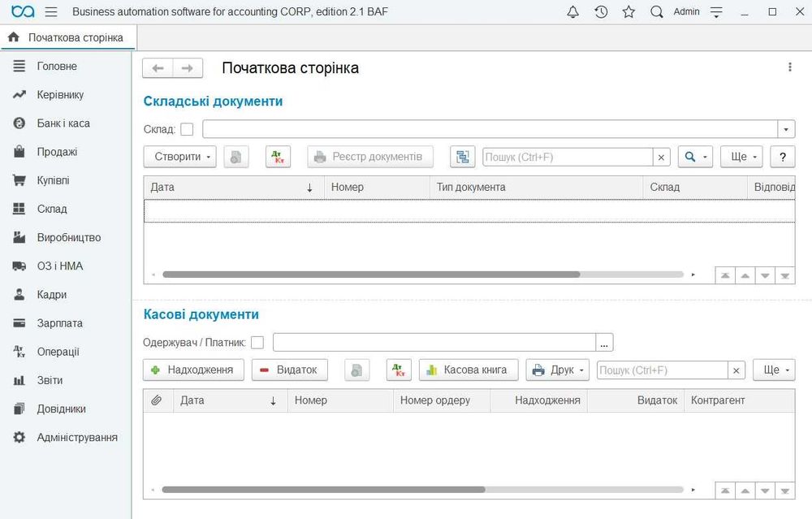Click the Admin user name

pyautogui.click(x=686, y=11)
